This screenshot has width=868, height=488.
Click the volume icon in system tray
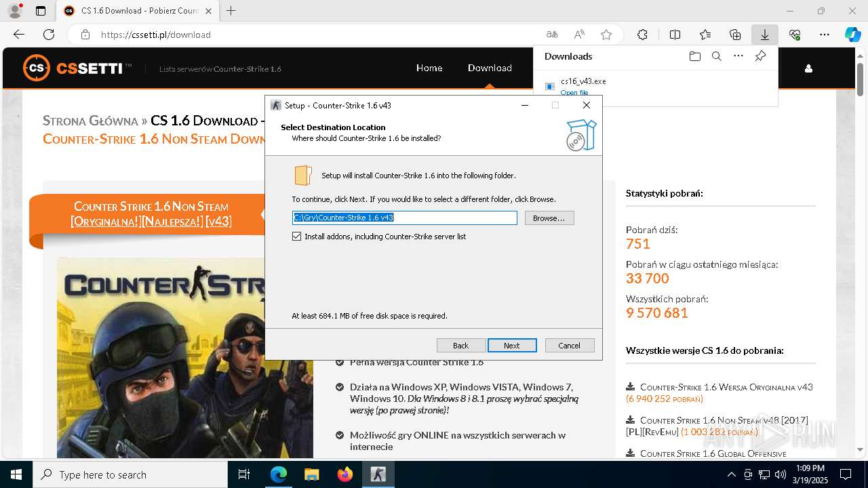tap(781, 474)
